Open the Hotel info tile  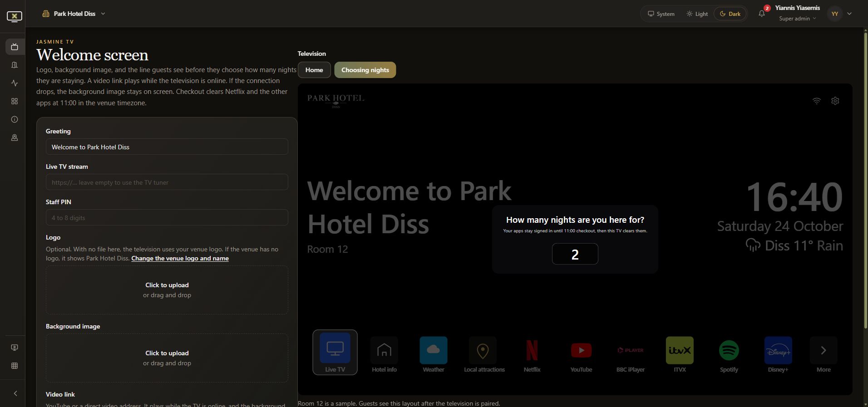coord(384,354)
